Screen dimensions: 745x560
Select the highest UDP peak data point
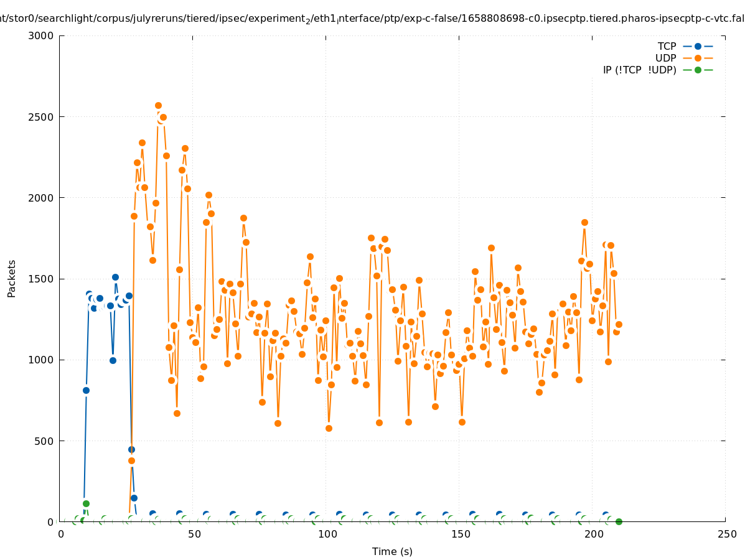(x=158, y=106)
